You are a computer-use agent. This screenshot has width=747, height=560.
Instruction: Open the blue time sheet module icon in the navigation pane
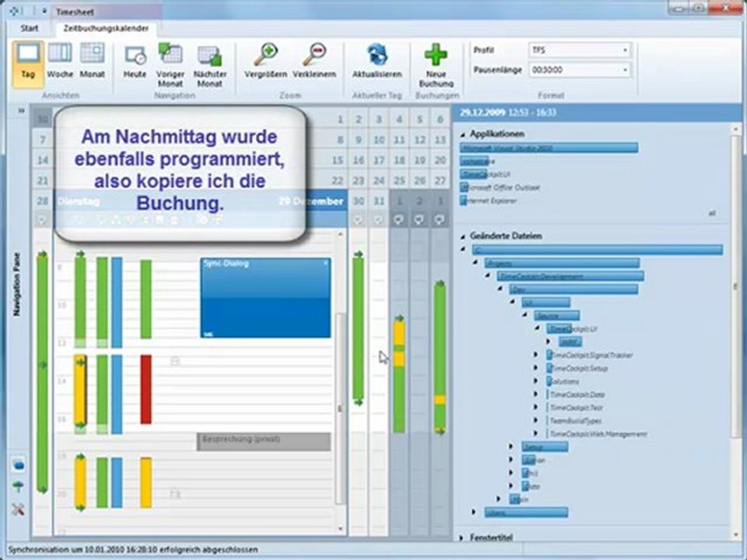pos(19,465)
